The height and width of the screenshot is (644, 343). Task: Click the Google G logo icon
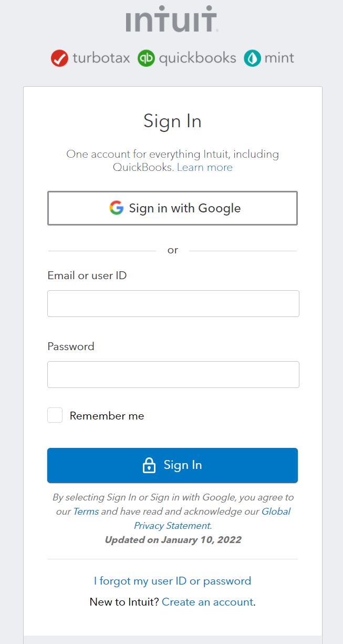click(x=117, y=208)
